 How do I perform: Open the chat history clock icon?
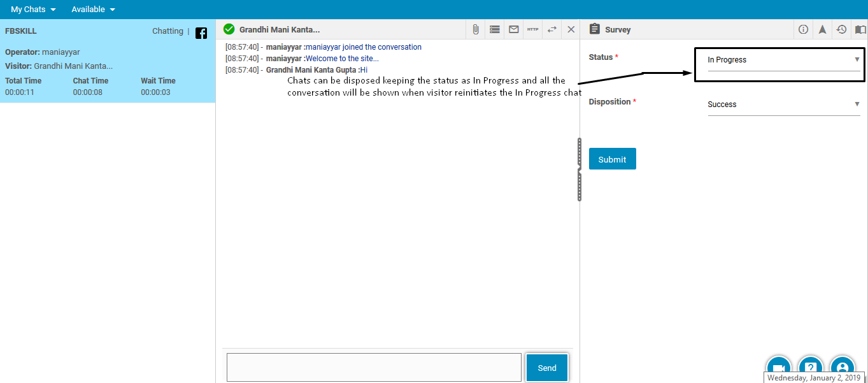[841, 29]
